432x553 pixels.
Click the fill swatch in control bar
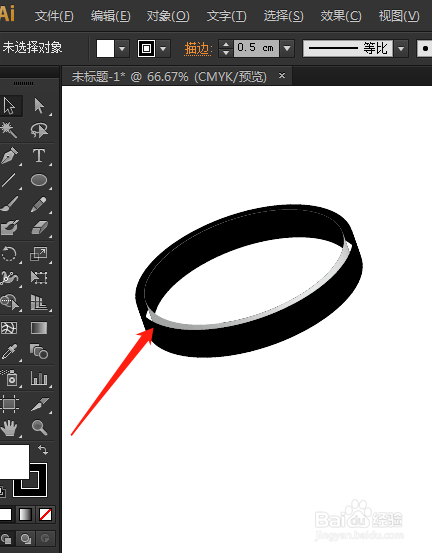coord(105,48)
